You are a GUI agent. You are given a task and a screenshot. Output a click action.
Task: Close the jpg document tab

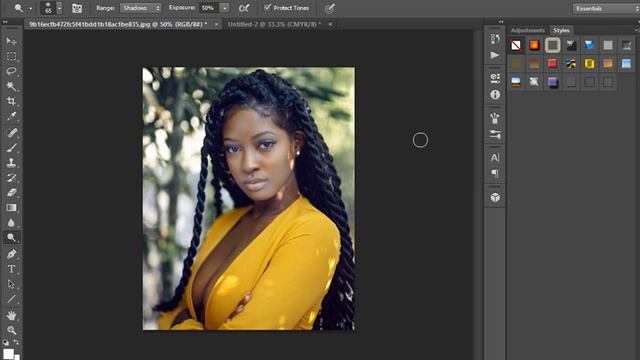(216, 24)
